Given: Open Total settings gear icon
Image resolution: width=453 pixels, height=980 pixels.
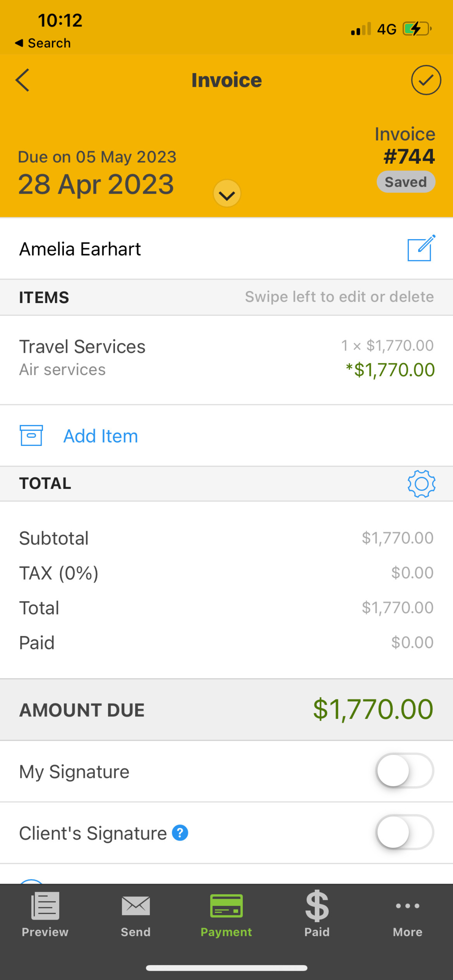Looking at the screenshot, I should click(421, 484).
